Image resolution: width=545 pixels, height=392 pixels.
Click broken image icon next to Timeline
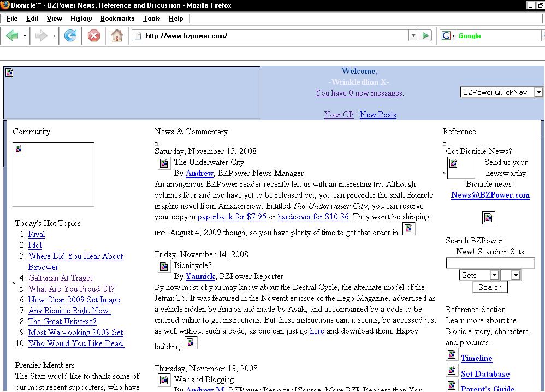(452, 354)
